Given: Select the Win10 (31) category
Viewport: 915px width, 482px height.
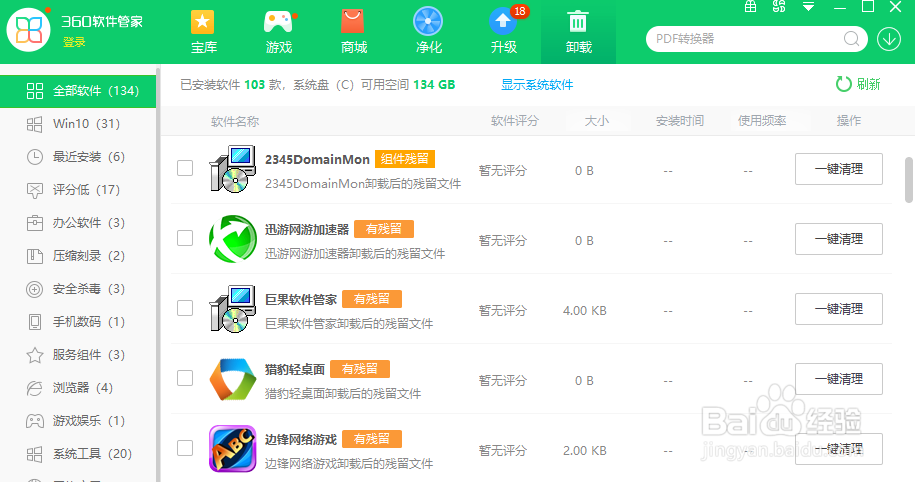Looking at the screenshot, I should click(78, 124).
